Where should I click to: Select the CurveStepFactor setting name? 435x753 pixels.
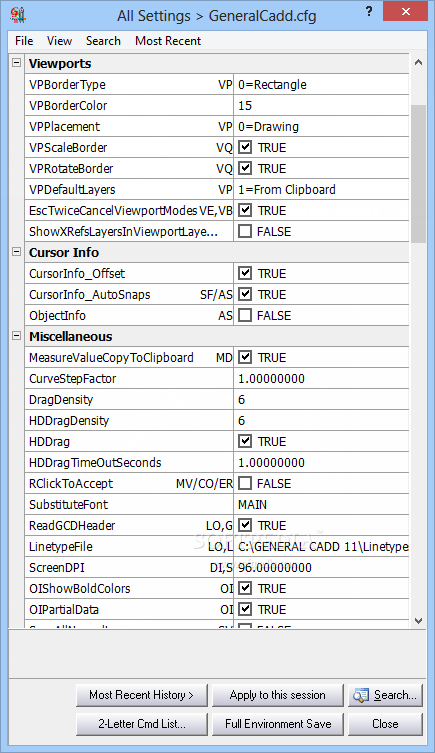point(72,378)
